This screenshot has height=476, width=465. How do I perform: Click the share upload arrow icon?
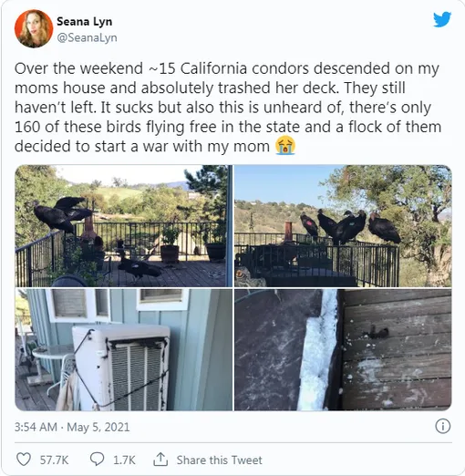pos(160,459)
